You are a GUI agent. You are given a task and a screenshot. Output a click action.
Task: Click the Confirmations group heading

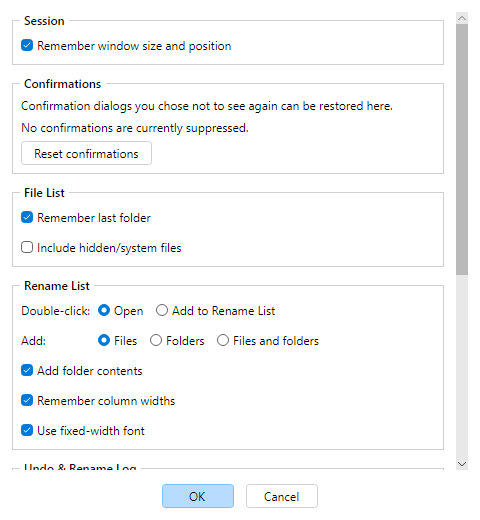click(x=62, y=84)
